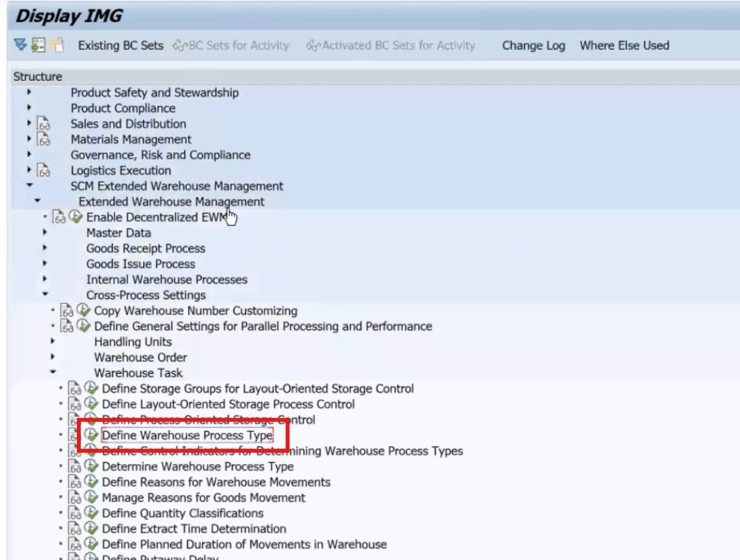Click the release notes toolbar icon

[57, 45]
